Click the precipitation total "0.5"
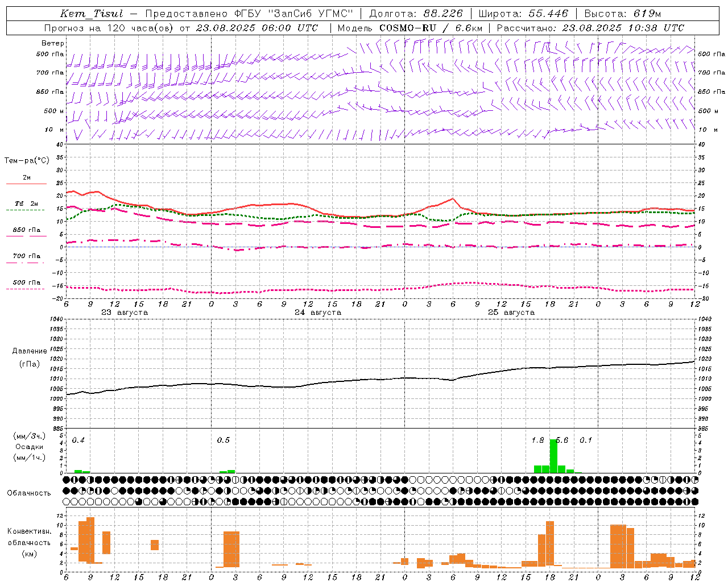 (x=224, y=440)
